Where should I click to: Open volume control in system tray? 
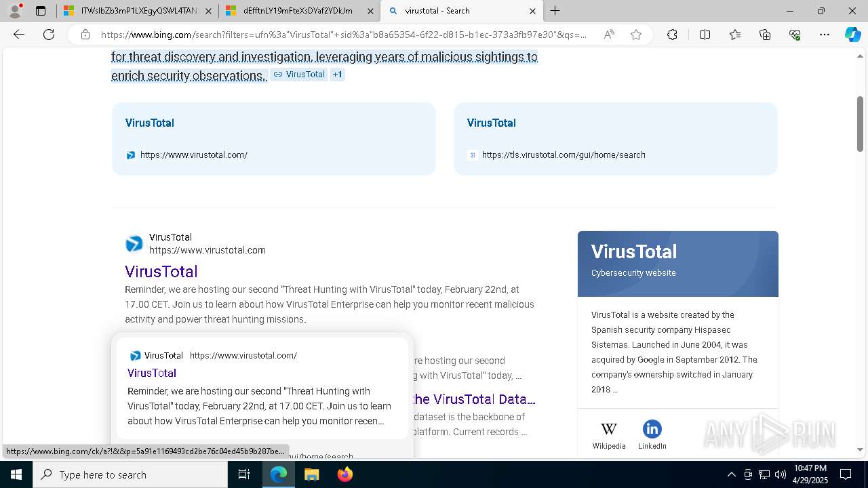[780, 474]
